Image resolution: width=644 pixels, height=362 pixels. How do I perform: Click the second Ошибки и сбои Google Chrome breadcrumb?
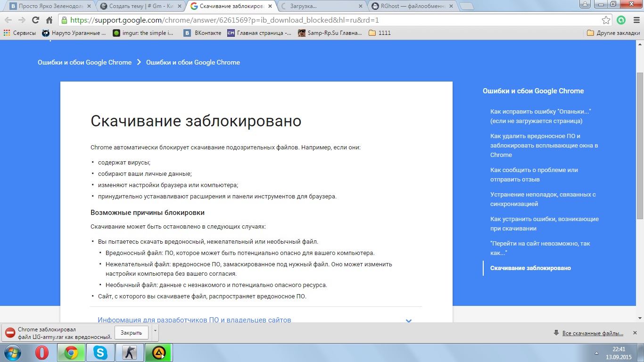[x=193, y=62]
